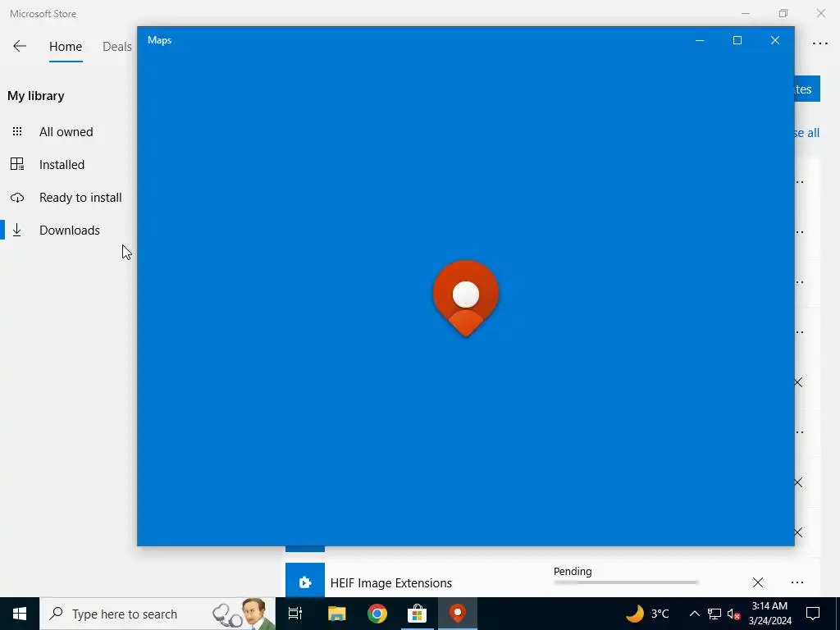Open the notification center
This screenshot has width=840, height=630.
813,614
